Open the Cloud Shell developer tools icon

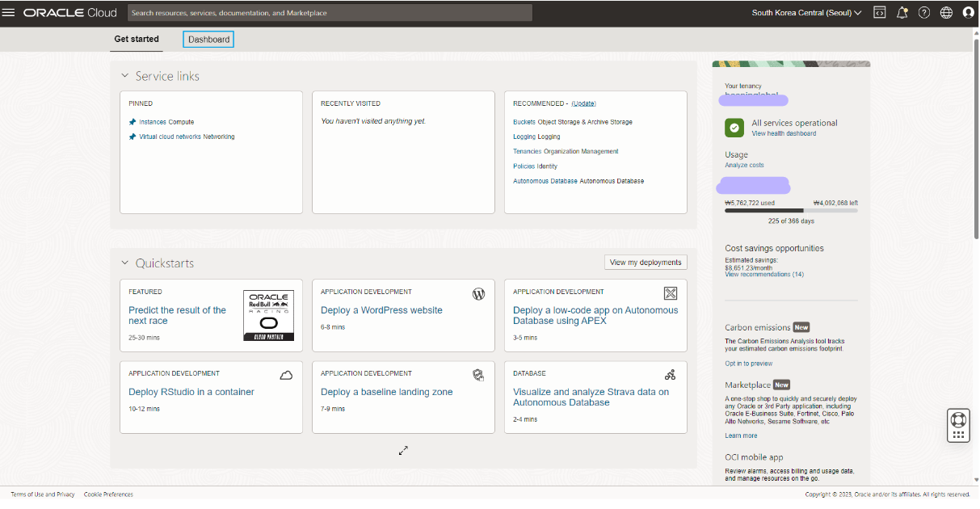[880, 13]
